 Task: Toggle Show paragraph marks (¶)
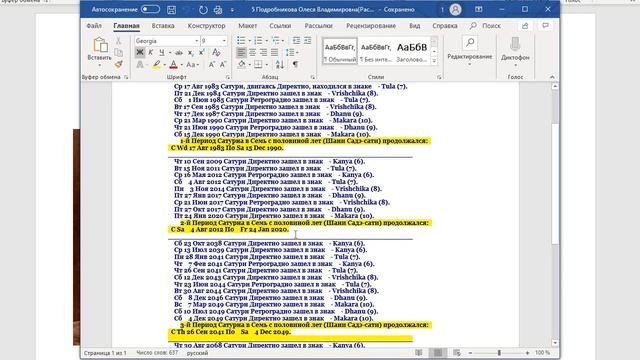tap(295, 64)
